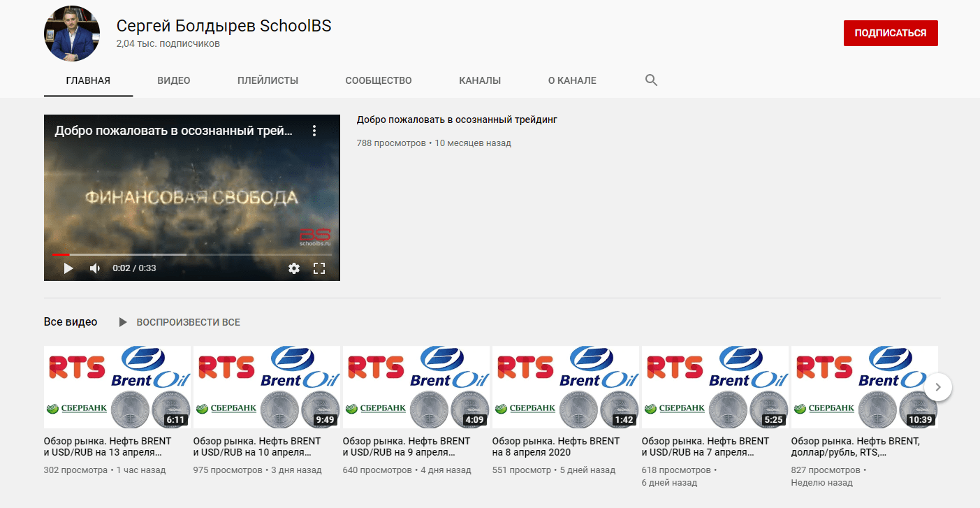Open the 9:49 video thumbnail
The width and height of the screenshot is (980, 508).
pos(267,387)
